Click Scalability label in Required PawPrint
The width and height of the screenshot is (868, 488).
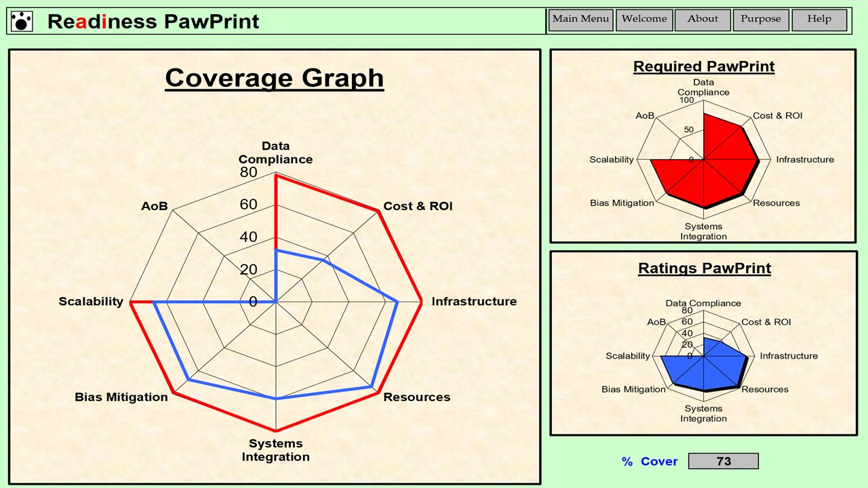point(612,160)
